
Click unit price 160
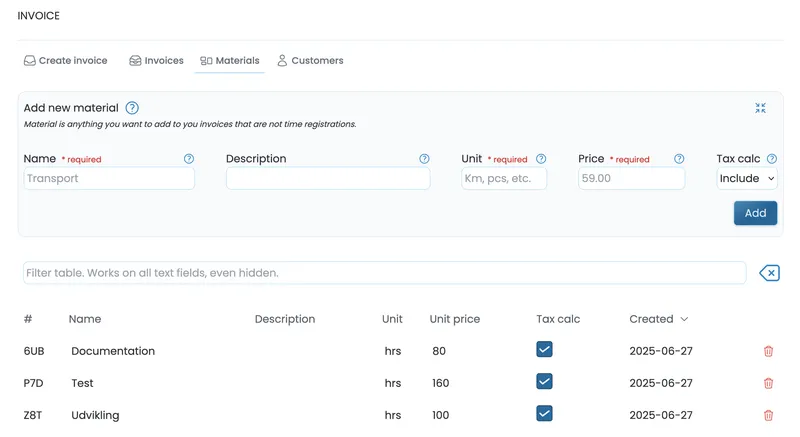click(x=440, y=383)
